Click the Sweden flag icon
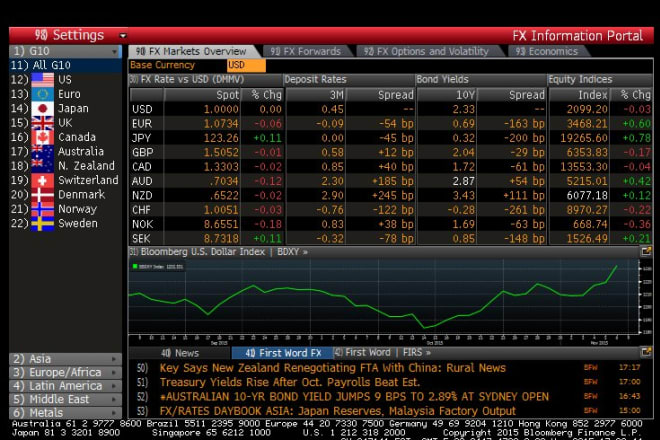The width and height of the screenshot is (660, 440). (x=43, y=223)
